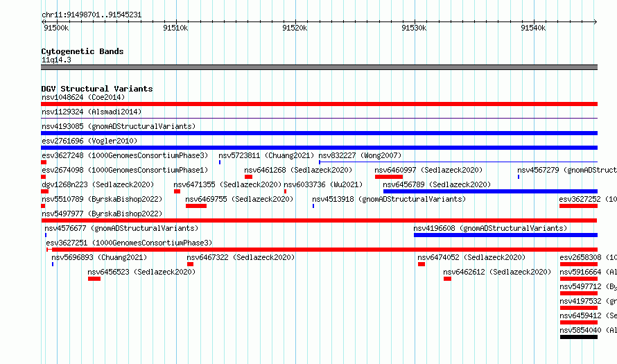This screenshot has height=364, width=617.
Task: Click the 91500k ruler tick label
Action: point(56,28)
